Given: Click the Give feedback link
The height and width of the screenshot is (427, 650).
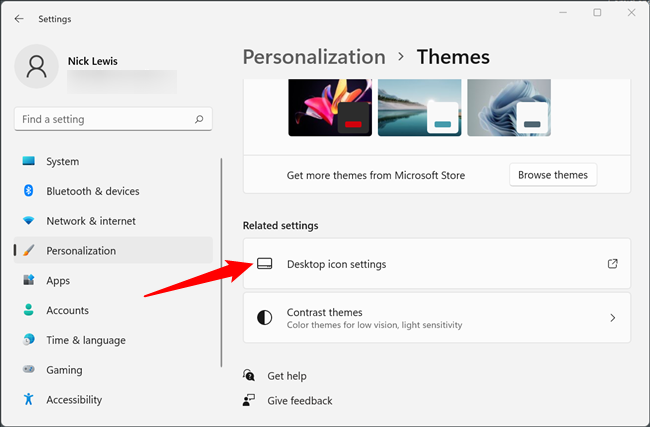Looking at the screenshot, I should click(x=299, y=400).
